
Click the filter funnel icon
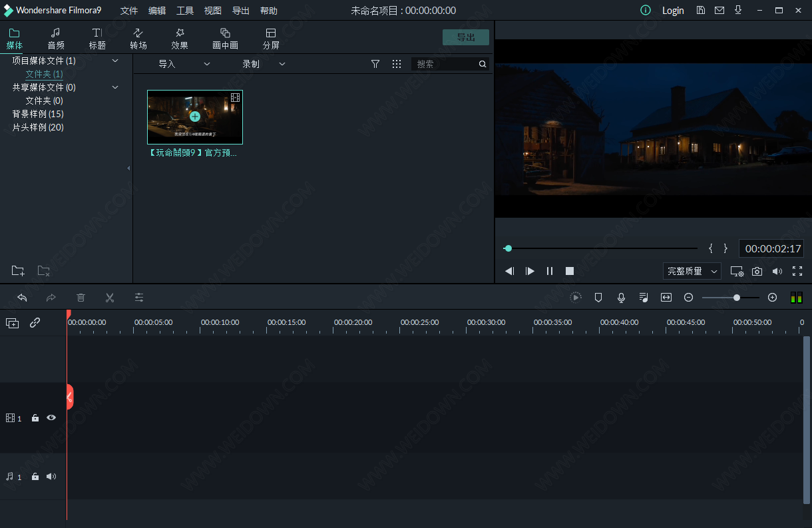375,64
